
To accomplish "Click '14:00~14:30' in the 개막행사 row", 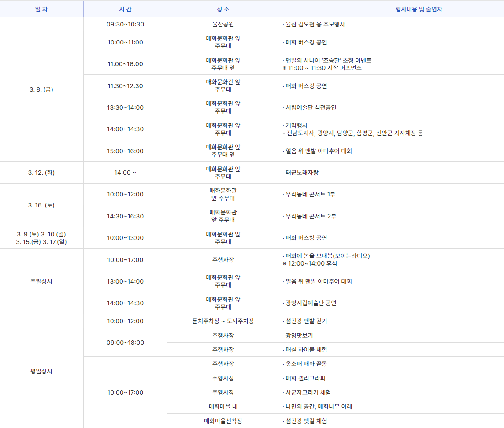I will click(126, 129).
